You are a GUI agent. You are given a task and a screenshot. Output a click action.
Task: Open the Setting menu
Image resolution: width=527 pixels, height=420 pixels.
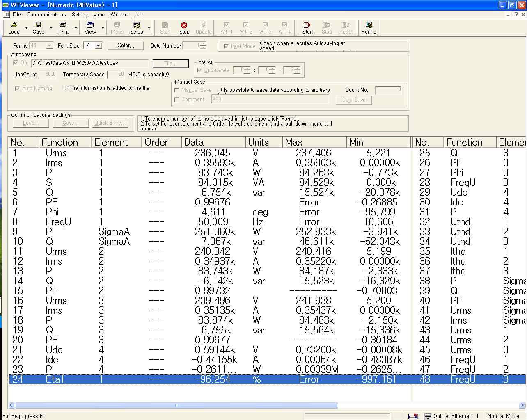(79, 14)
